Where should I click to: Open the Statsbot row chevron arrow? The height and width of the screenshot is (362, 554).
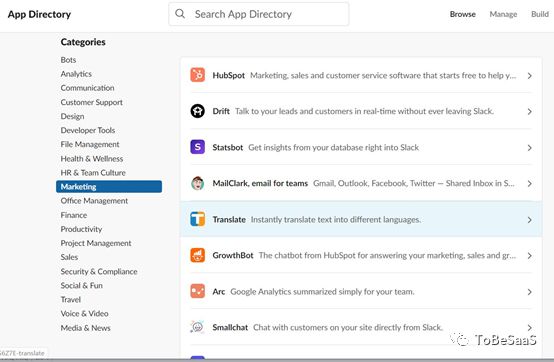[x=529, y=148]
